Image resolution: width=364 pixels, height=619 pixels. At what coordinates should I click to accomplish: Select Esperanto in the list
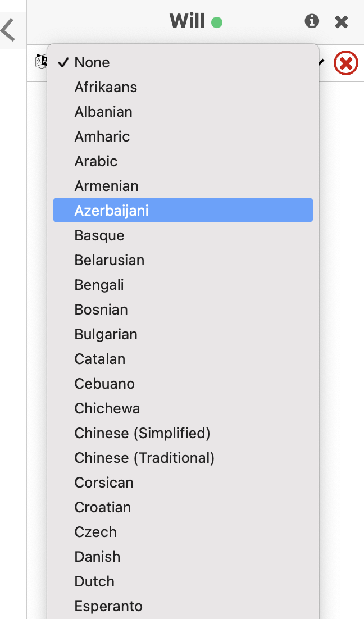(x=183, y=606)
